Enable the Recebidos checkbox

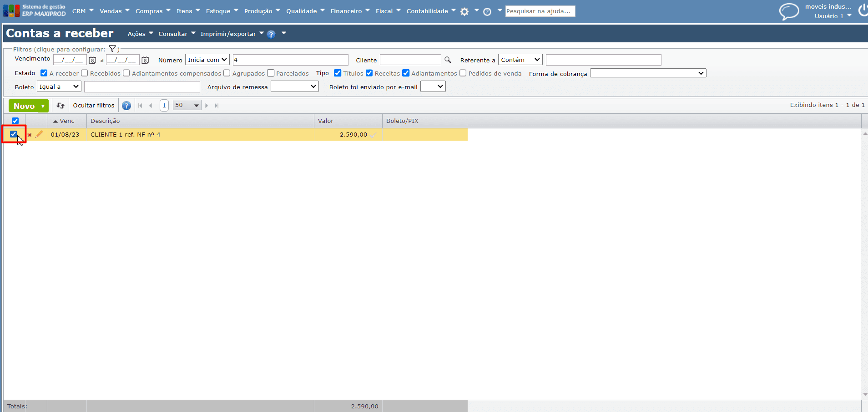click(84, 73)
